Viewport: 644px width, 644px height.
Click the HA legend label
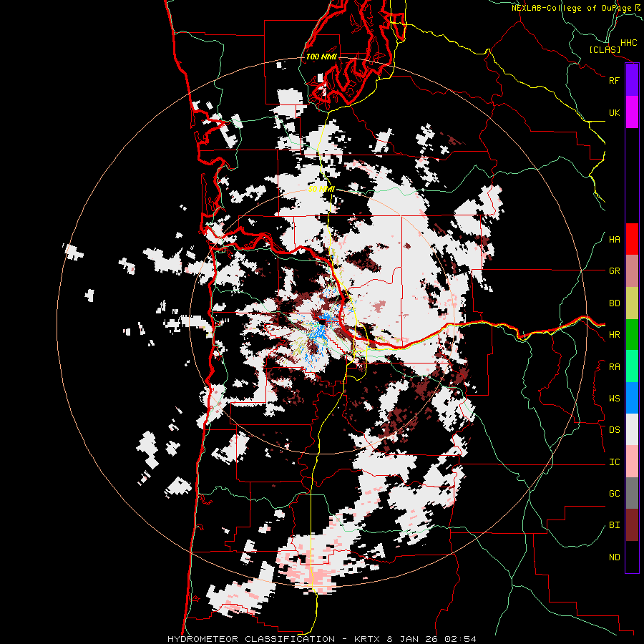coord(614,240)
